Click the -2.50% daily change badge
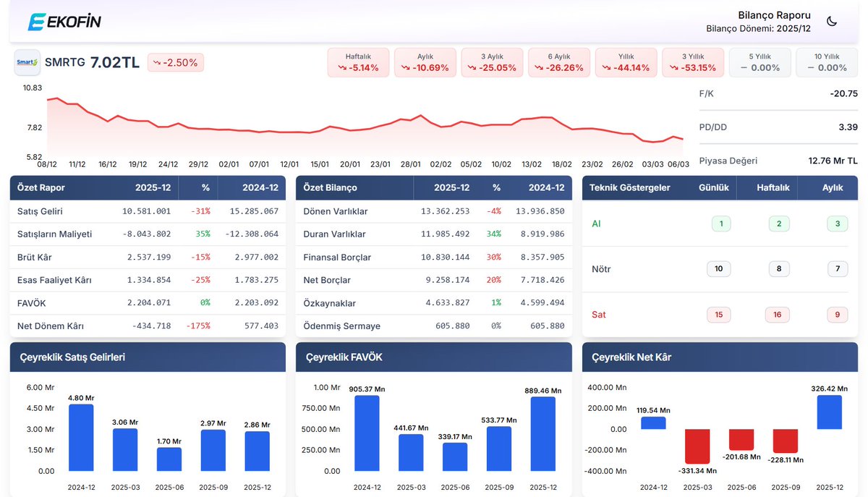Image resolution: width=868 pixels, height=497 pixels. point(176,63)
